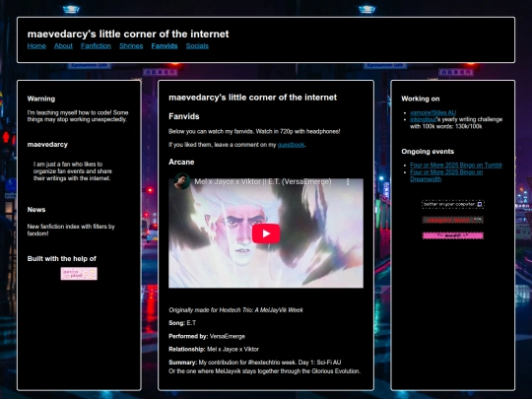Image resolution: width=532 pixels, height=399 pixels.
Task: Click the video title 'Mel x Jayce x Viktor || E.T.'
Action: 263,182
